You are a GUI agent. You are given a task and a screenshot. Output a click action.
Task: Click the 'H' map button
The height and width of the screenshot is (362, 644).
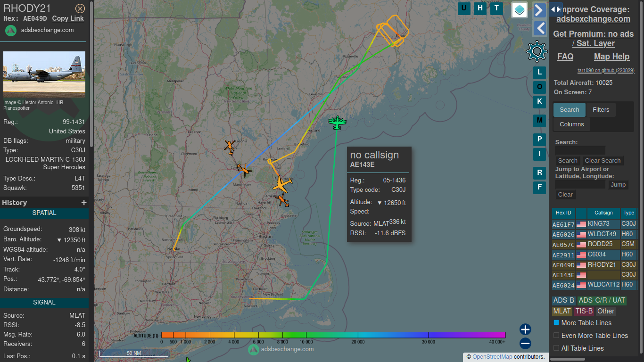pos(480,8)
